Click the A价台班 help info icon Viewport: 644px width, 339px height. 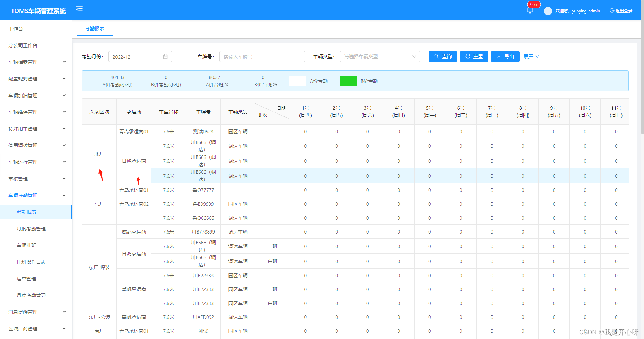(x=226, y=85)
